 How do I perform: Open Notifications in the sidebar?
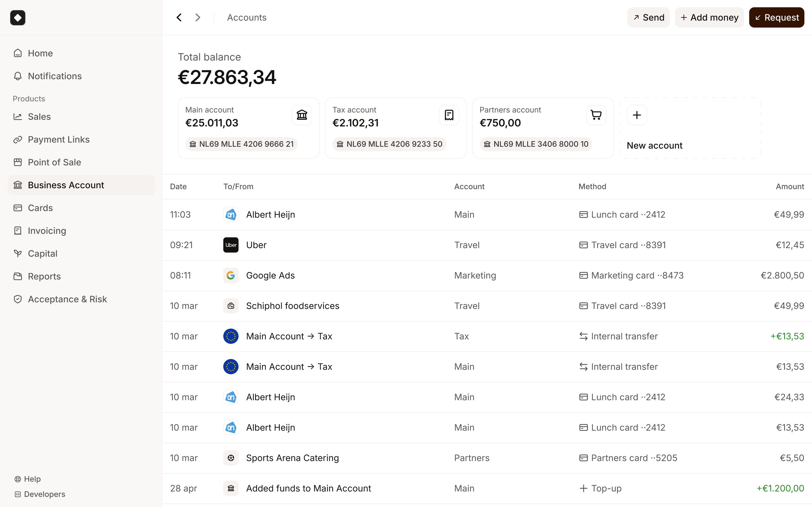55,76
